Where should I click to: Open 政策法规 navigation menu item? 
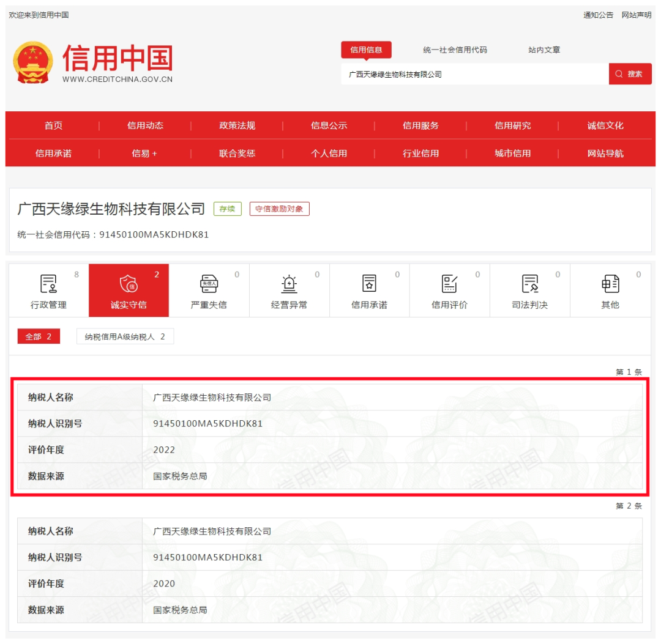point(237,125)
